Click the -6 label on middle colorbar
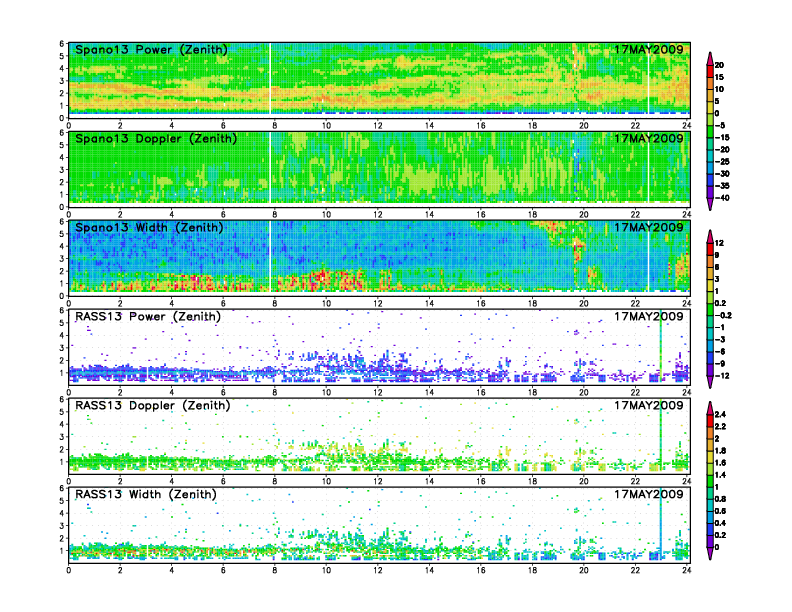Image resolution: width=792 pixels, height=612 pixels. (720, 351)
